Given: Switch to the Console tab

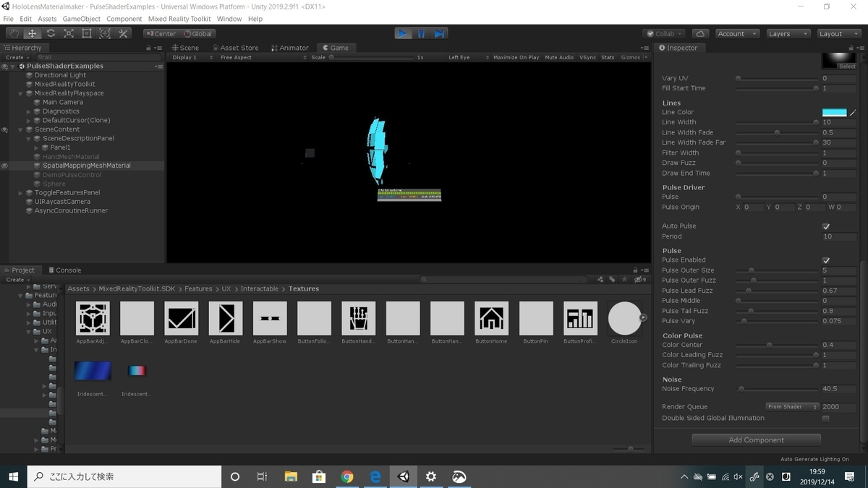Looking at the screenshot, I should tap(64, 270).
